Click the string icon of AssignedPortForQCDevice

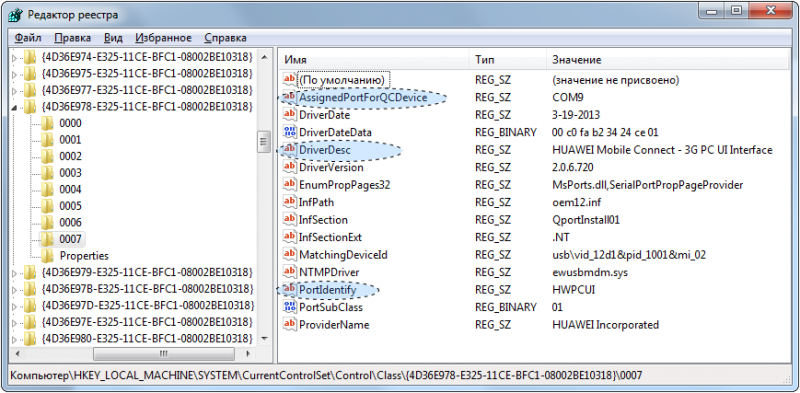click(290, 97)
